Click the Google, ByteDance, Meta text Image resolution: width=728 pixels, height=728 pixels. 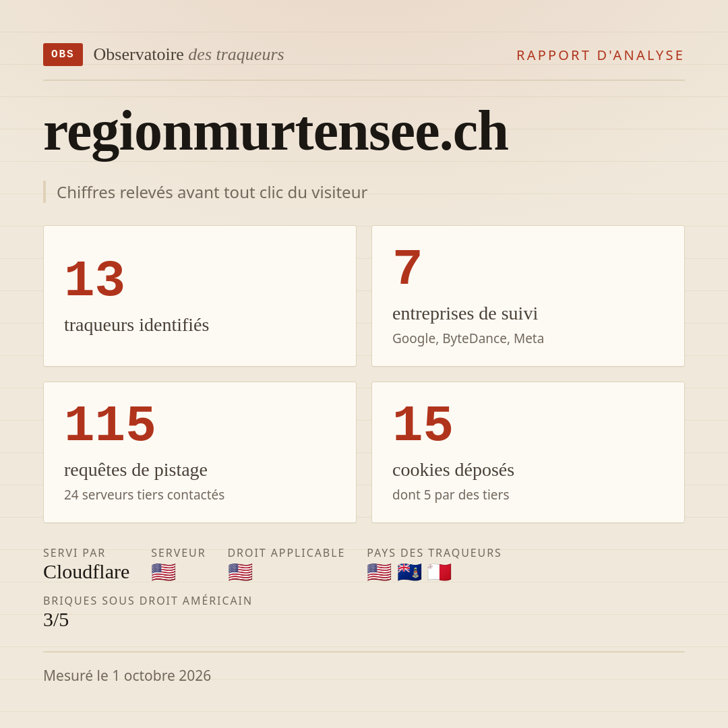[x=468, y=338]
